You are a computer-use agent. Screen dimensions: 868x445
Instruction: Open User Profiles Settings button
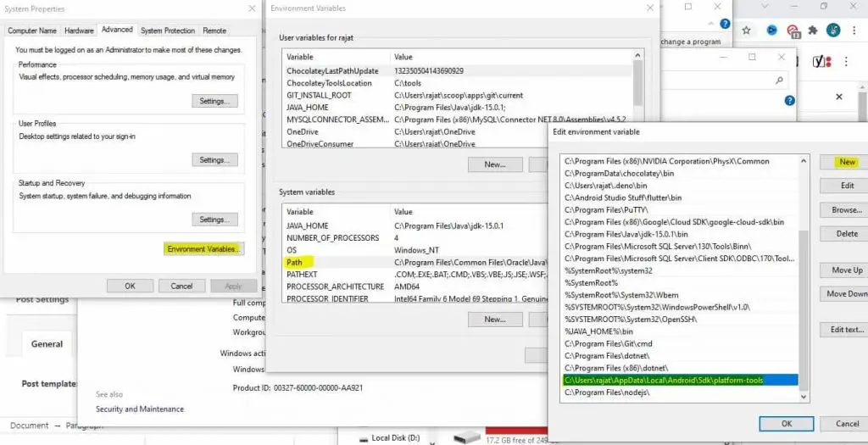point(214,160)
